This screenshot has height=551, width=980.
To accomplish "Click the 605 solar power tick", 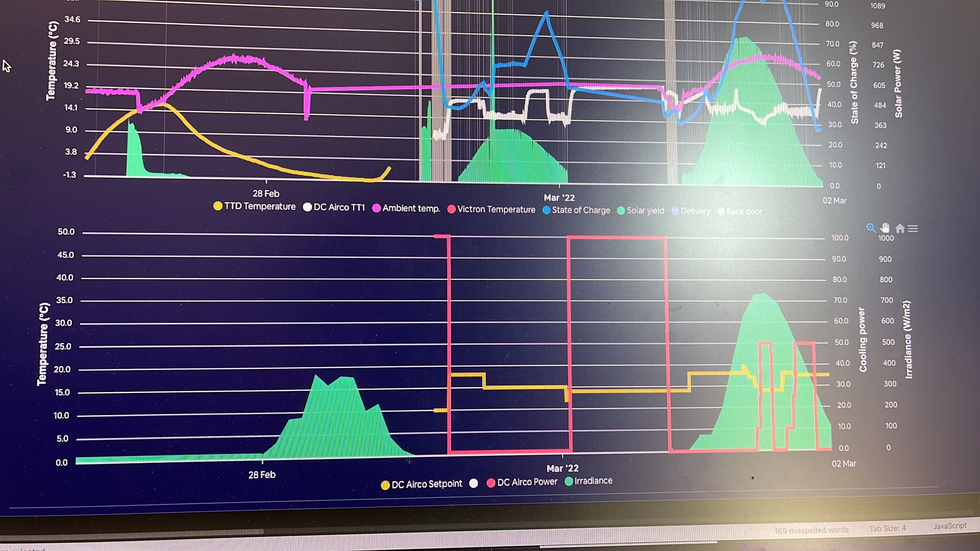I will tap(879, 85).
